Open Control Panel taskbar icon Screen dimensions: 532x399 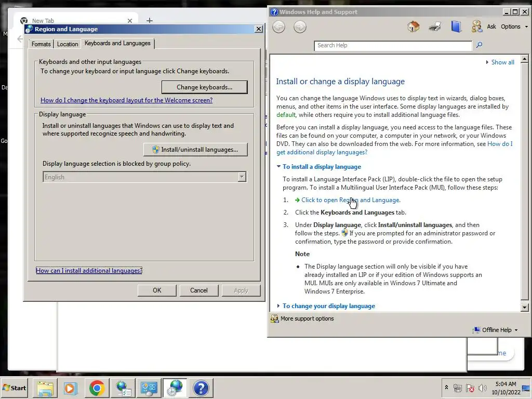(149, 388)
